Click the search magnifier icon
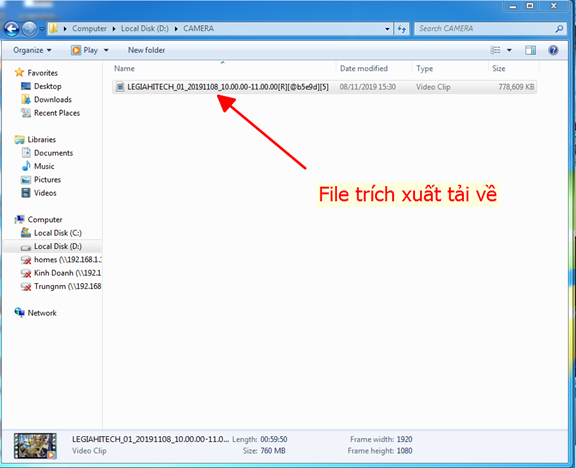Viewport: 576px width, 468px height. [559, 29]
